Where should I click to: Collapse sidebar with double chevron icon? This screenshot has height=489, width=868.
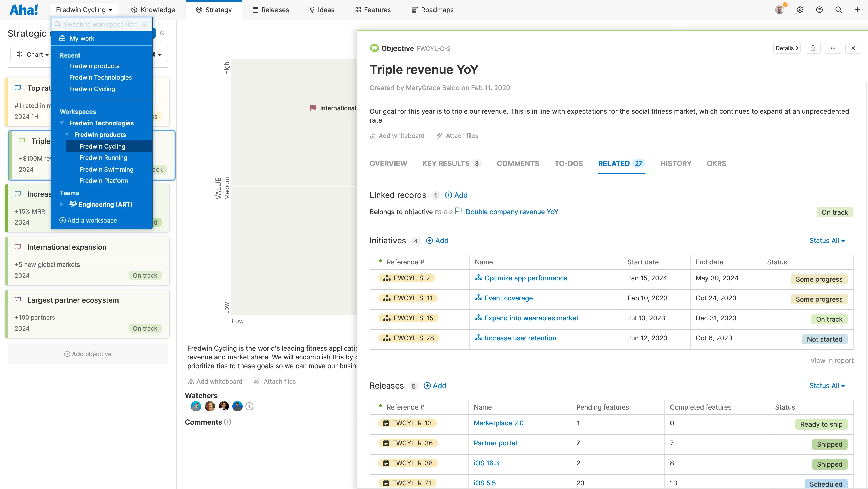162,33
